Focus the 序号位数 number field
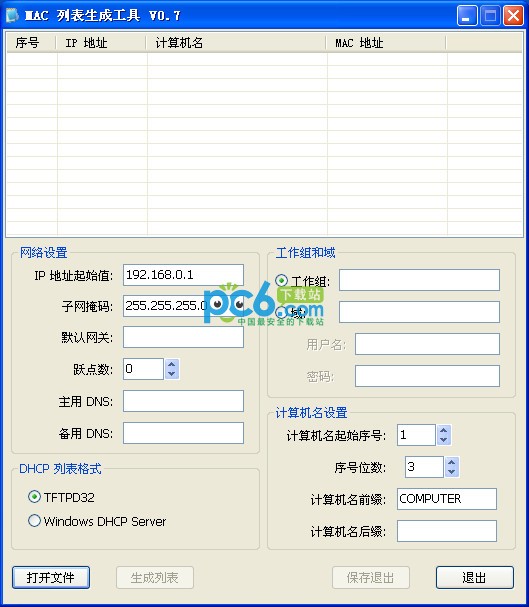Screen dimensions: 529x607 (x=424, y=467)
